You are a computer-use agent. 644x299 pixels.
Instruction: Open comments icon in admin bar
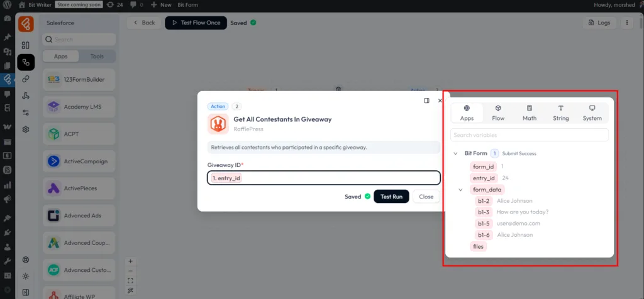pyautogui.click(x=136, y=5)
